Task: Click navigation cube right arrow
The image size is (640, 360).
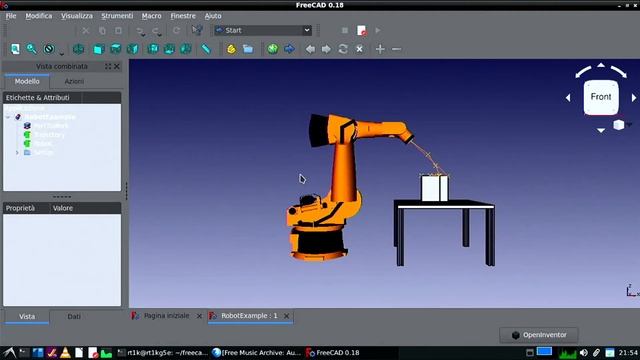Action: click(633, 98)
